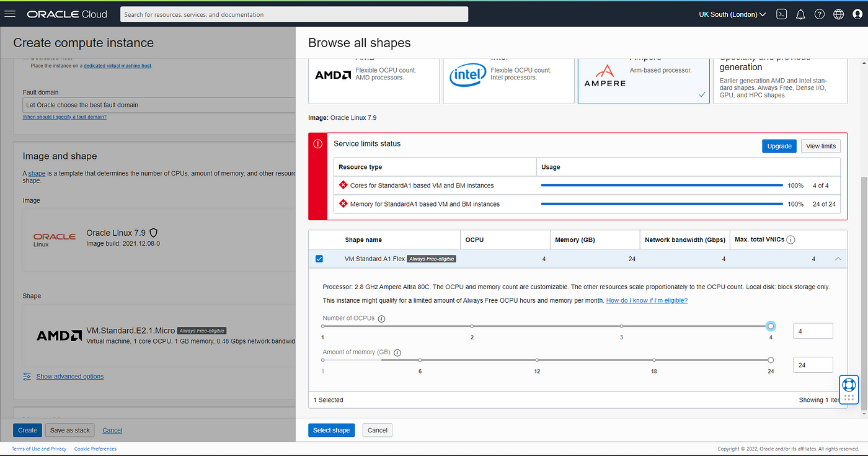This screenshot has width=868, height=456.
Task: Open 'How do I know if I'm eligible?' link
Action: [x=647, y=300]
